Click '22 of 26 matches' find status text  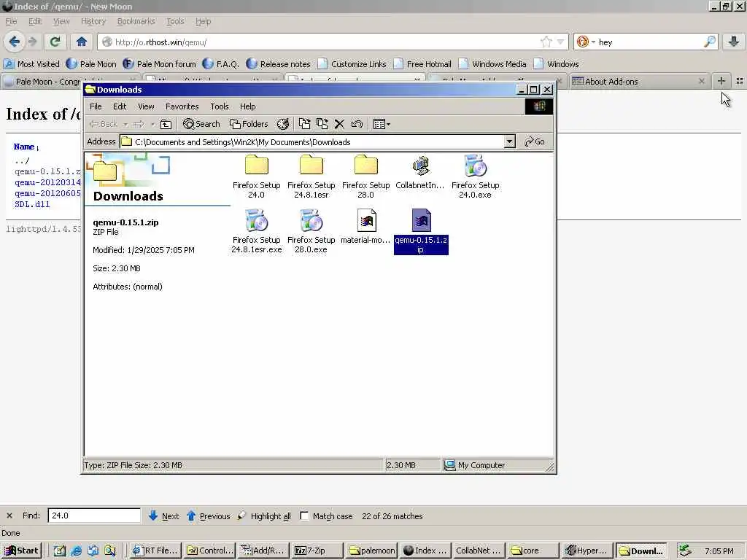pyautogui.click(x=392, y=516)
